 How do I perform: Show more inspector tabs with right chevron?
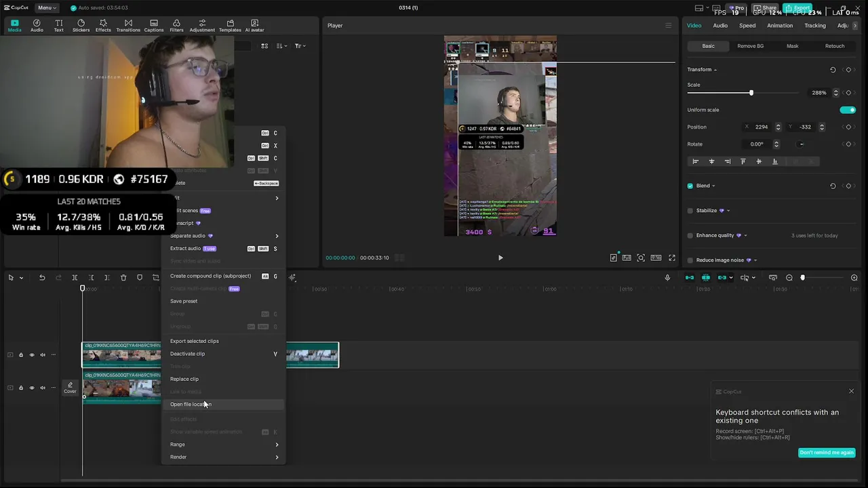[x=855, y=26]
